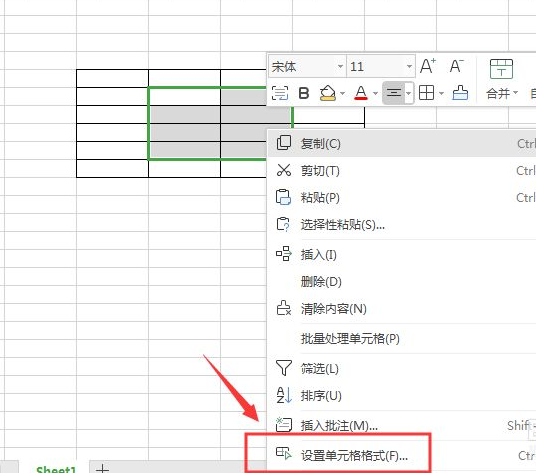
Task: Select 排序(U) sort menu entry
Action: tap(401, 396)
